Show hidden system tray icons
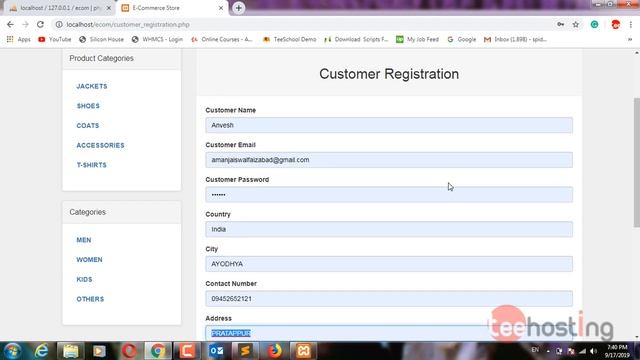This screenshot has width=640, height=360. pos(548,351)
